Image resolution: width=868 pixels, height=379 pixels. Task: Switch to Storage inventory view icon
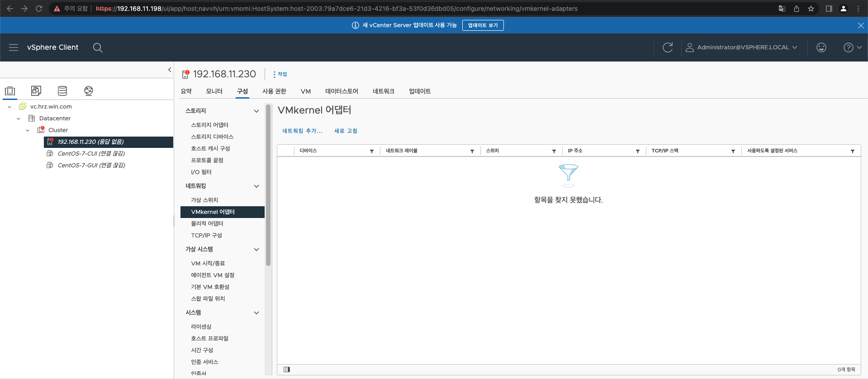coord(62,91)
